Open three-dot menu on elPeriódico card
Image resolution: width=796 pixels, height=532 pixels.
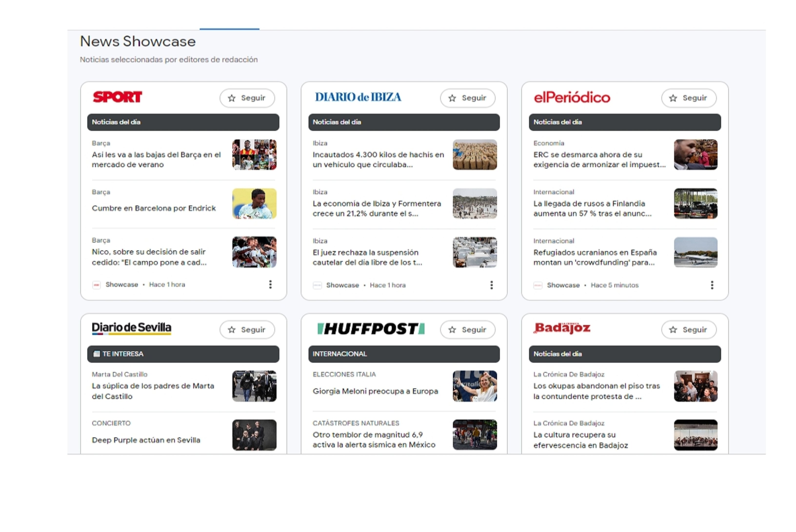pos(712,285)
